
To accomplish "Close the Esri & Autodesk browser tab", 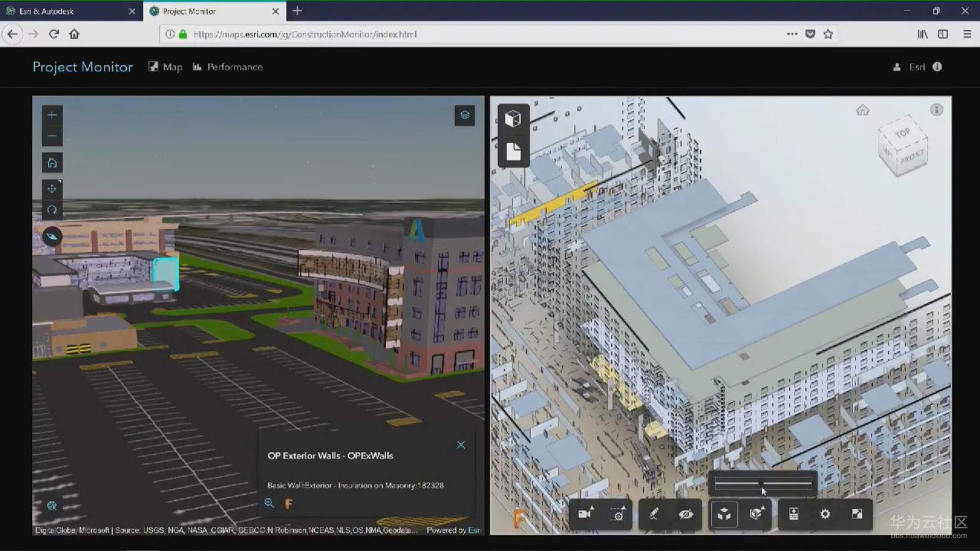I will pyautogui.click(x=132, y=11).
